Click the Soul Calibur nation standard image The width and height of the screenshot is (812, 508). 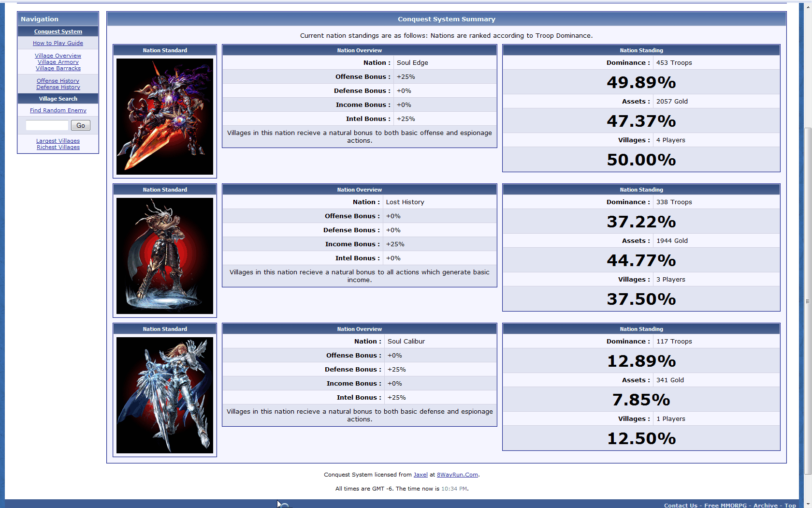(165, 395)
